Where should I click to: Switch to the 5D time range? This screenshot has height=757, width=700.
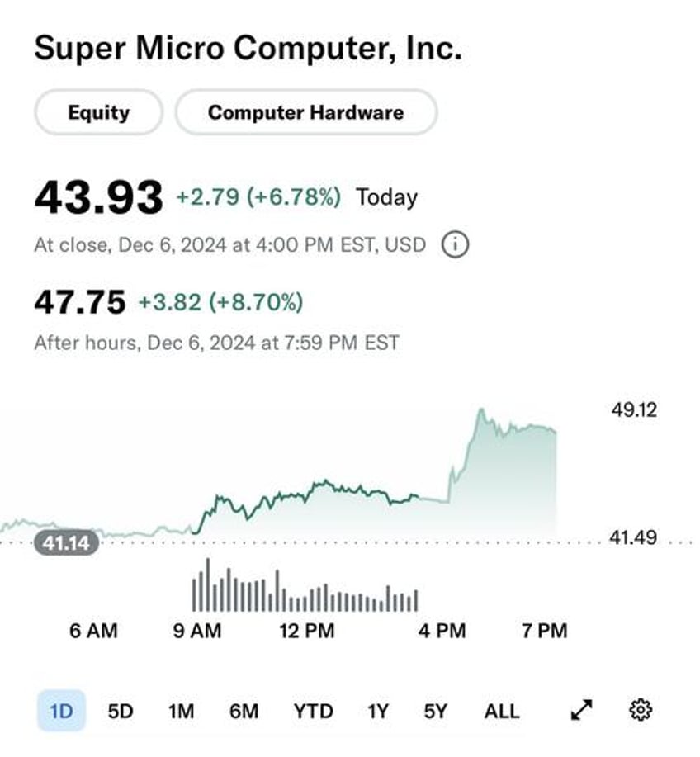click(121, 711)
